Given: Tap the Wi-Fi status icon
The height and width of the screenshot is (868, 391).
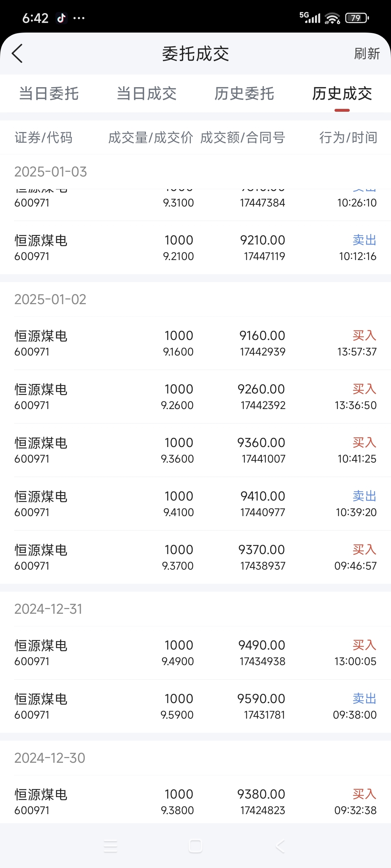Looking at the screenshot, I should (x=332, y=18).
